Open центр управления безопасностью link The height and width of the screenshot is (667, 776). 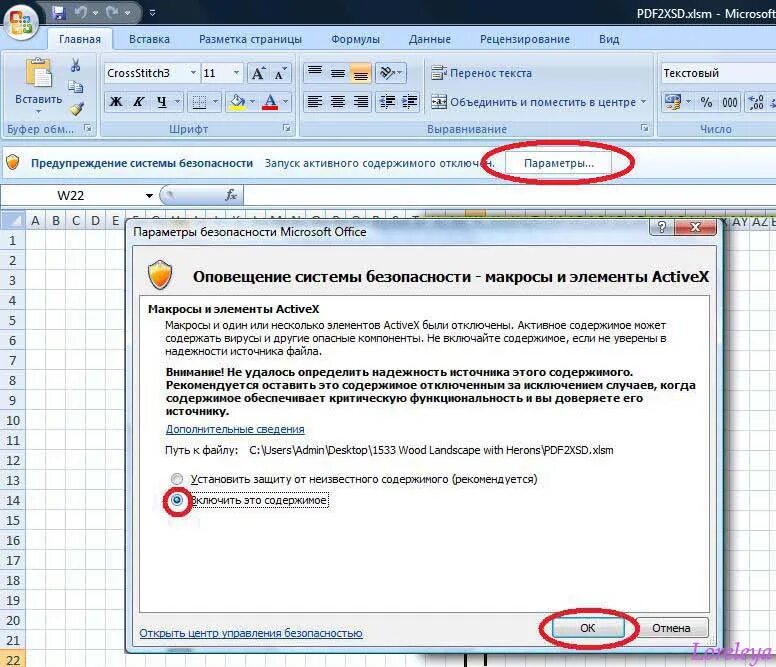click(x=251, y=633)
